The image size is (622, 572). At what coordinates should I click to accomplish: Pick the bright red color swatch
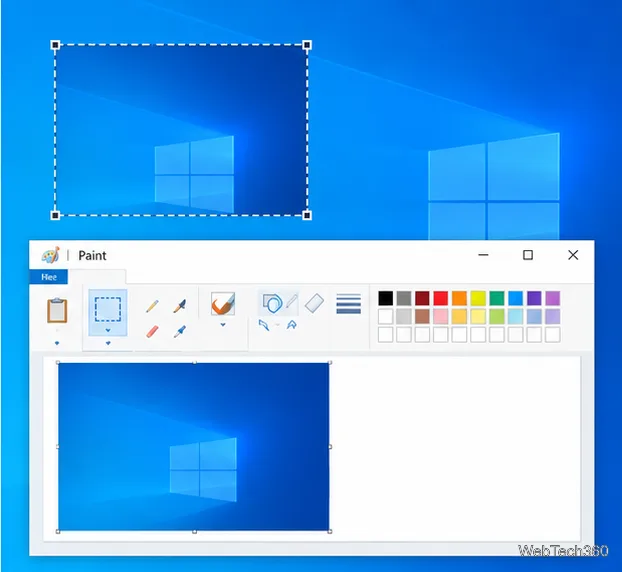[441, 298]
